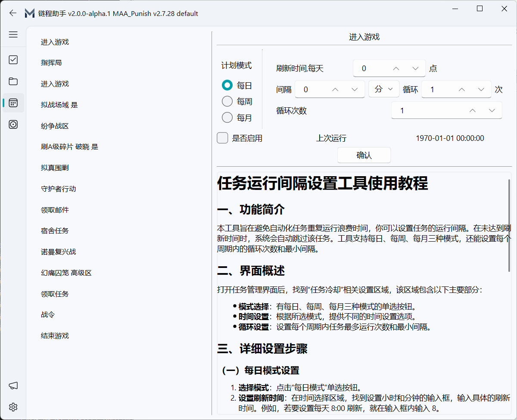Image resolution: width=517 pixels, height=420 pixels.
Task: Increase the 刷新时间 hour value
Action: pyautogui.click(x=396, y=68)
